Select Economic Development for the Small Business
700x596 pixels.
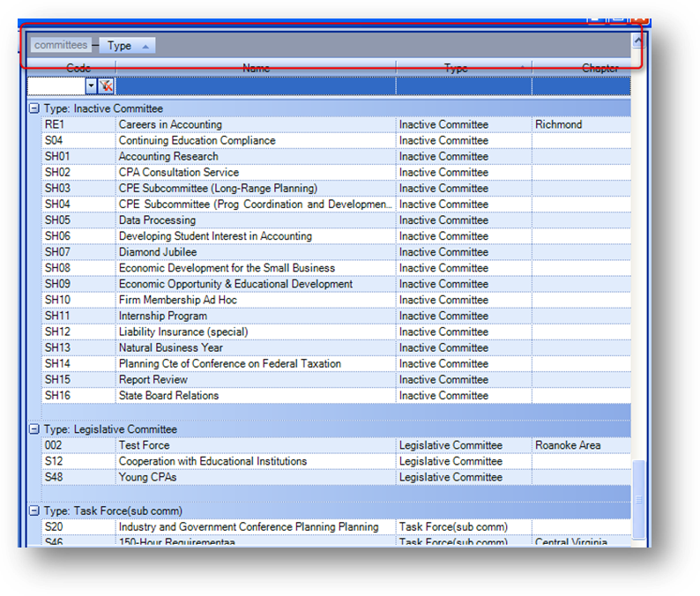pos(337,267)
